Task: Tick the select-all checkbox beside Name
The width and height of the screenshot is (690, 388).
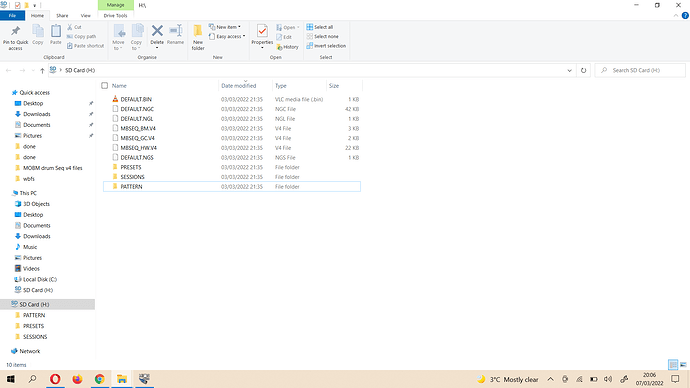Action: (x=105, y=85)
